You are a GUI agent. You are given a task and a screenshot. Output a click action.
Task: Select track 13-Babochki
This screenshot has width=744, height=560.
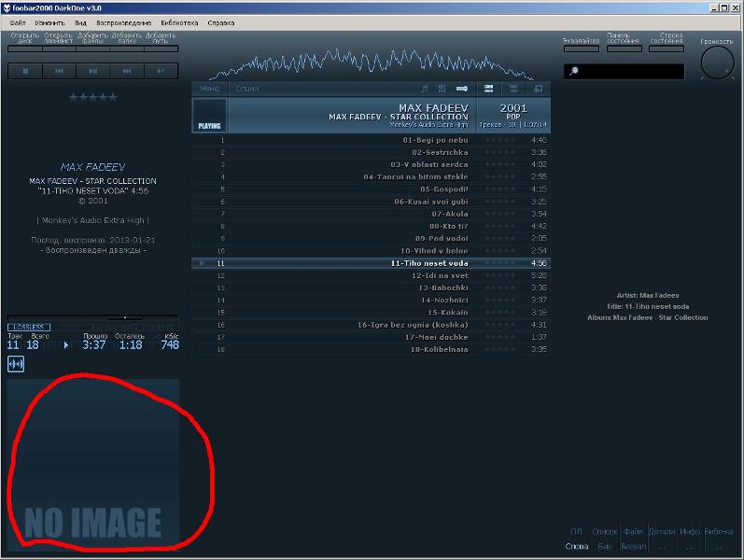[x=371, y=288]
